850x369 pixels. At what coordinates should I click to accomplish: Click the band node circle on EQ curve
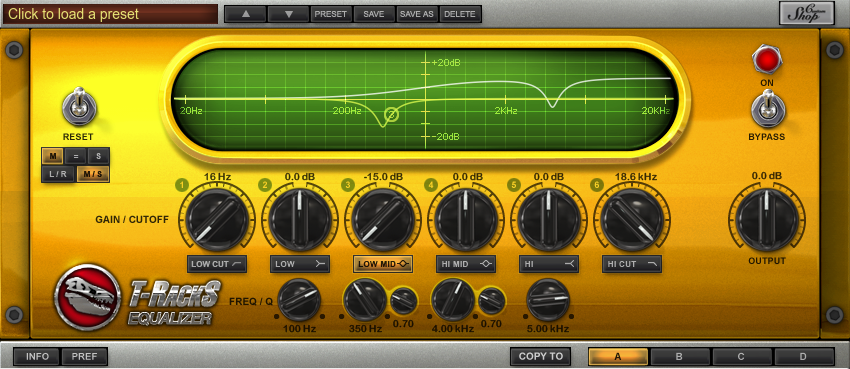coord(391,114)
